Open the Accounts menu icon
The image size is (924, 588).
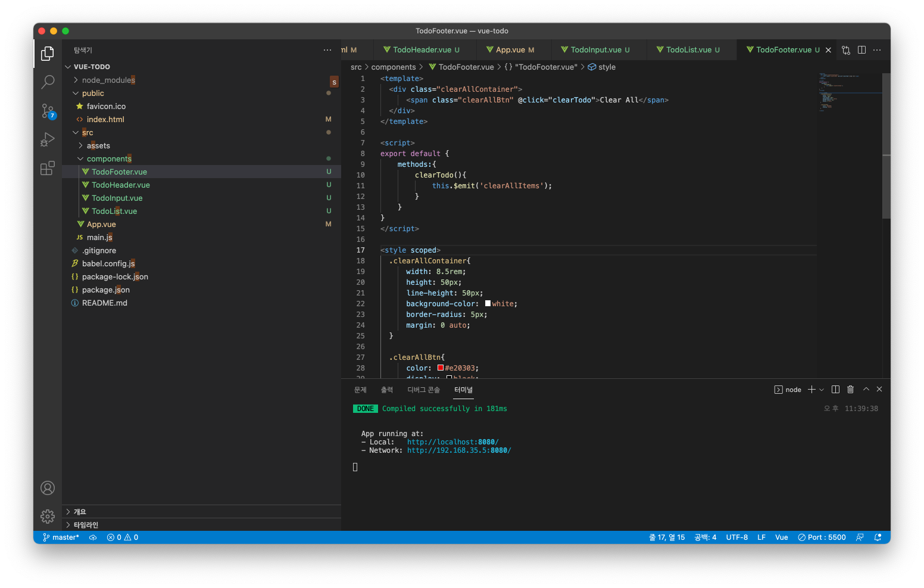[x=48, y=488]
